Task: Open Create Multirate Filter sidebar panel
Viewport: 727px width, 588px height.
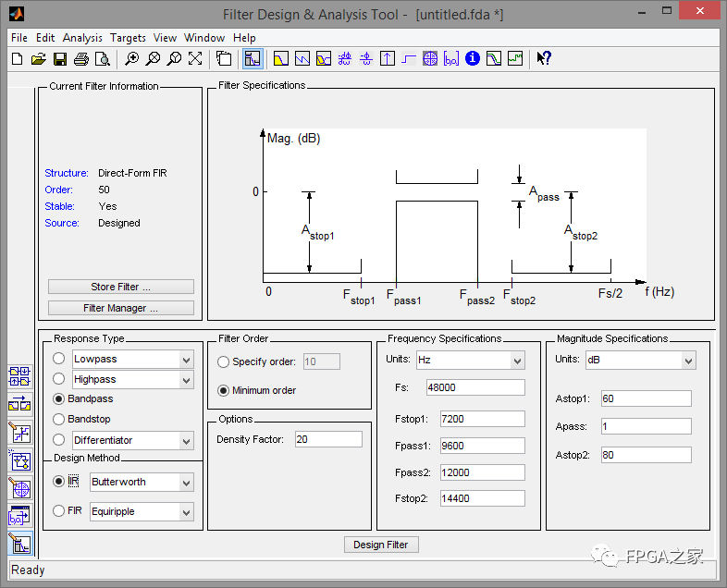Action: [20, 376]
